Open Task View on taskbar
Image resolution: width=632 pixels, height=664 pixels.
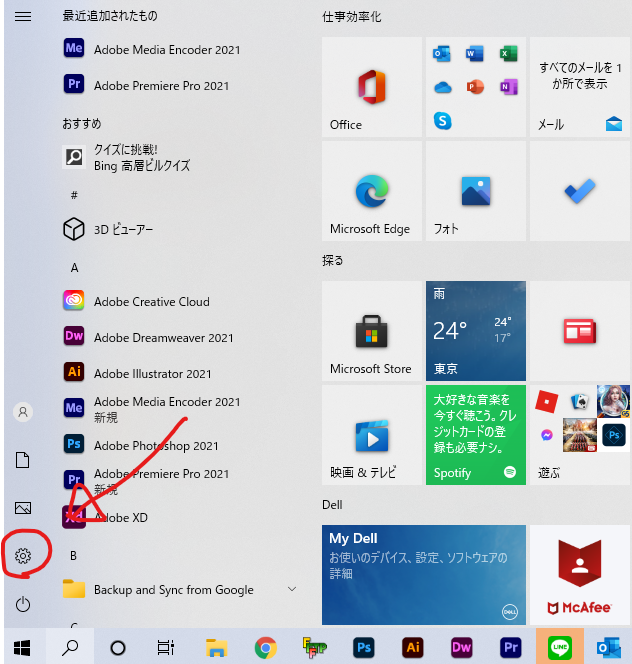click(x=166, y=647)
